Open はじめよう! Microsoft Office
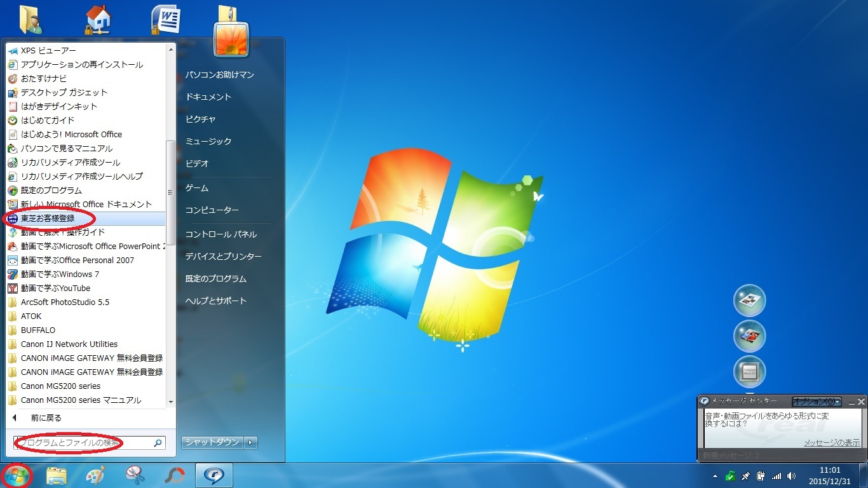This screenshot has height=488, width=868. coord(86,134)
